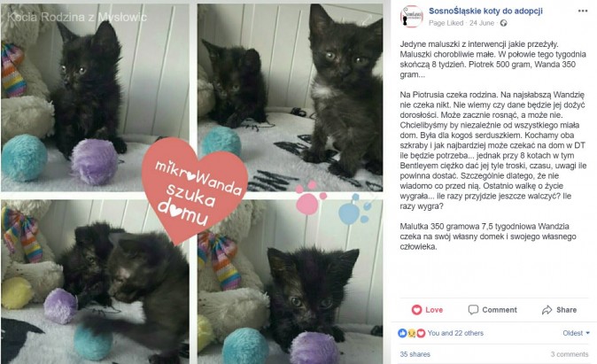Open kitten photo captioned Kocia Rodzina z Mysłowic
Viewport: 597px width, 364px height.
(x=95, y=97)
